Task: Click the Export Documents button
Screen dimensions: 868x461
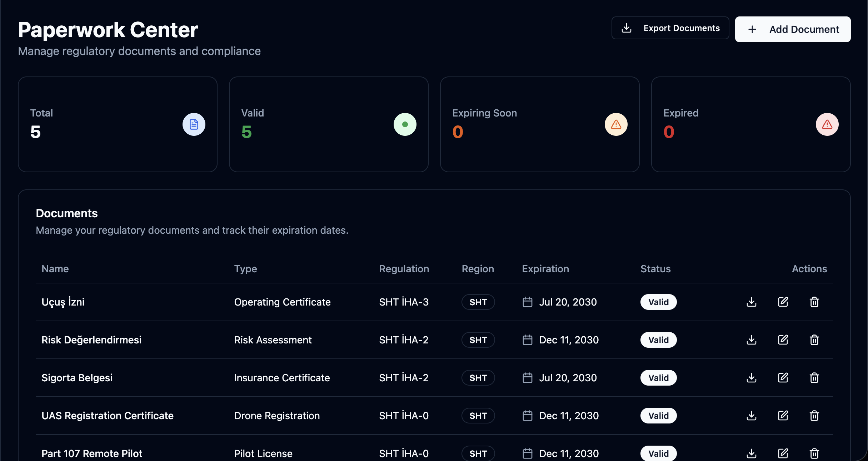Action: tap(670, 28)
